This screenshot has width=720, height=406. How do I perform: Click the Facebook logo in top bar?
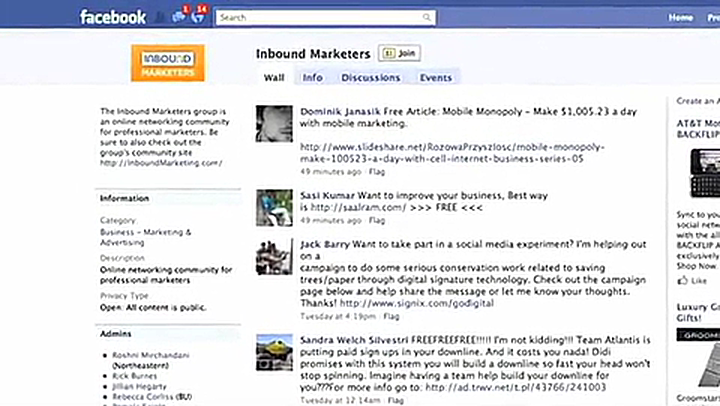tap(112, 17)
